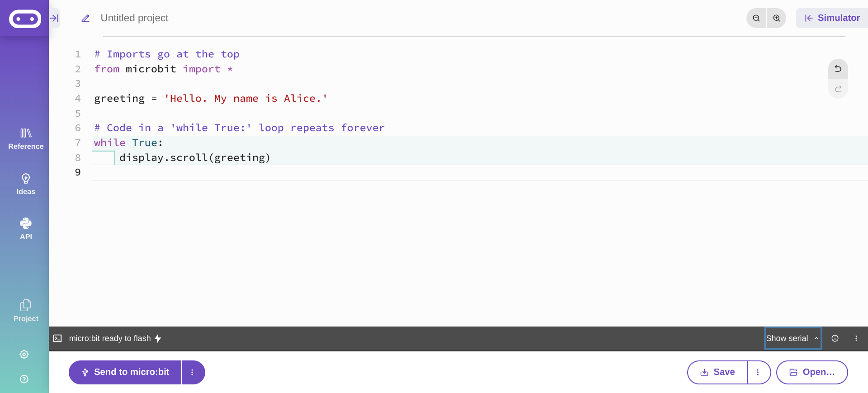
Task: Expand the Simulator panel
Action: pos(832,18)
